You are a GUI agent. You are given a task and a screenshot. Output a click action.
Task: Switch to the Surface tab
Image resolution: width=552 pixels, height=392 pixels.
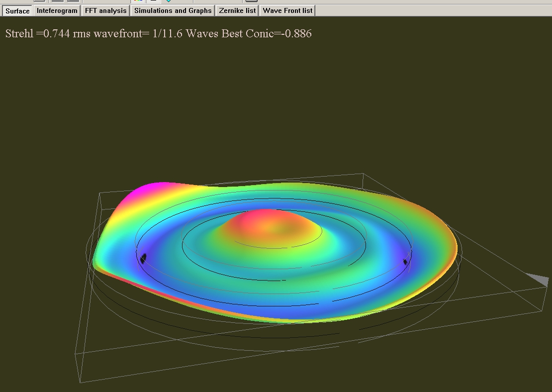tap(17, 11)
